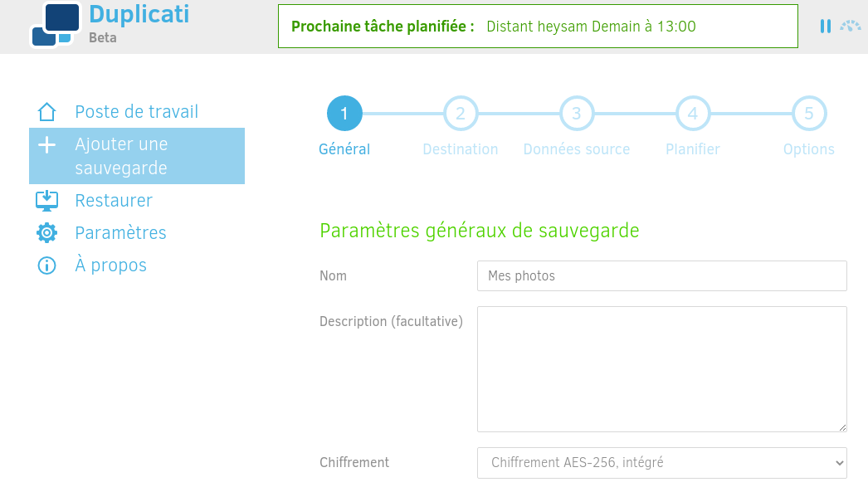Click the home icon for Poste de travail
This screenshot has height=487, width=868.
click(x=47, y=112)
